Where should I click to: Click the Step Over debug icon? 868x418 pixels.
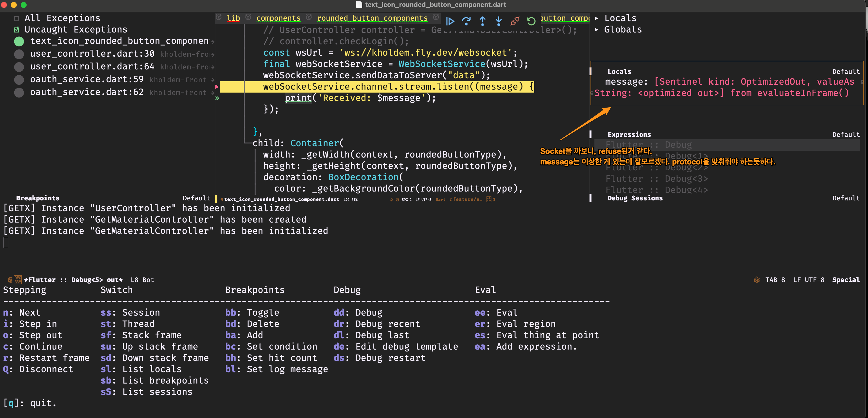[466, 21]
